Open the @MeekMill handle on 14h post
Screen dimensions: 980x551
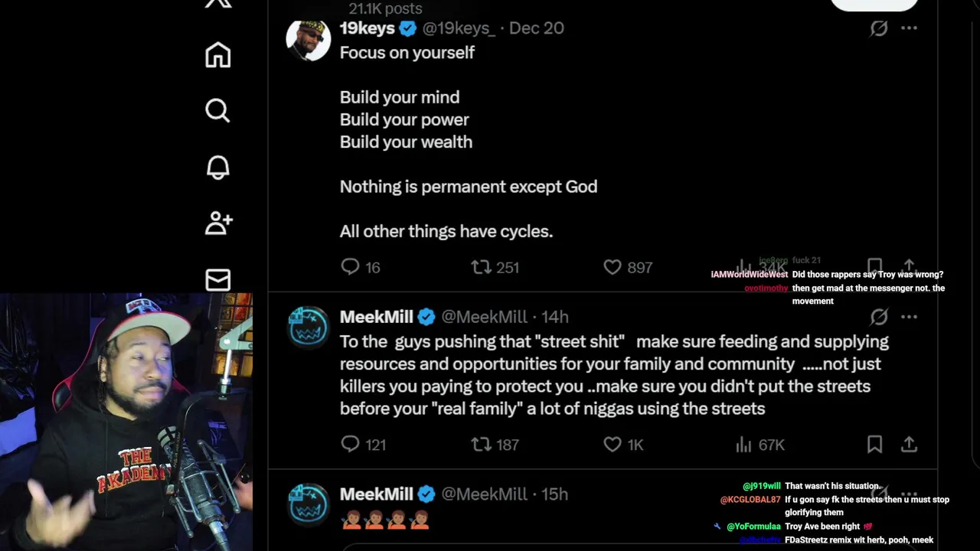click(484, 317)
